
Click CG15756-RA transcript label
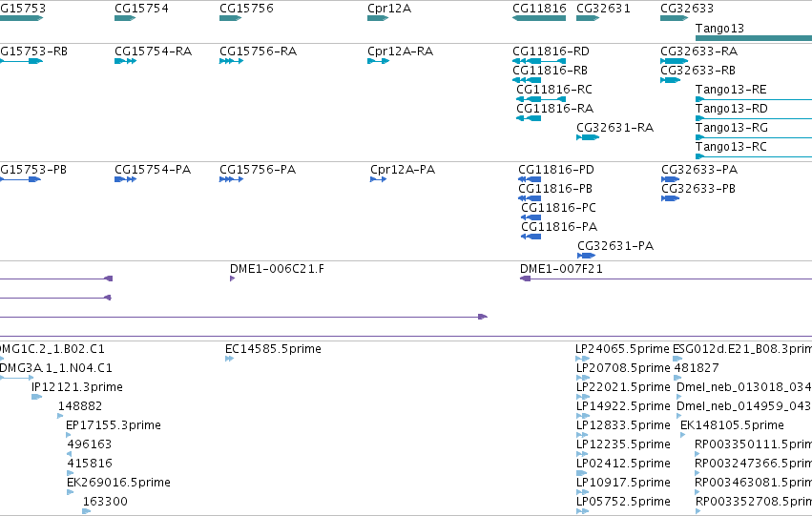point(259,52)
